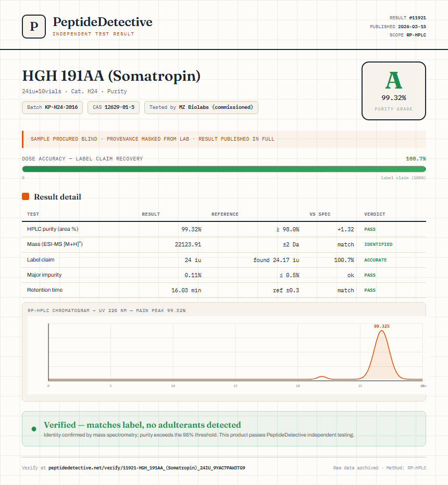Click the minor impurity peak in chromatogram
The image size is (448, 485).
[322, 377]
